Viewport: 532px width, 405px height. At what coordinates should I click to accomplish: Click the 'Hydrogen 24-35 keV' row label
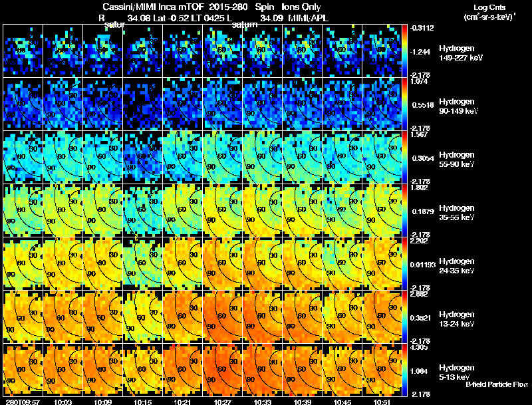(456, 266)
